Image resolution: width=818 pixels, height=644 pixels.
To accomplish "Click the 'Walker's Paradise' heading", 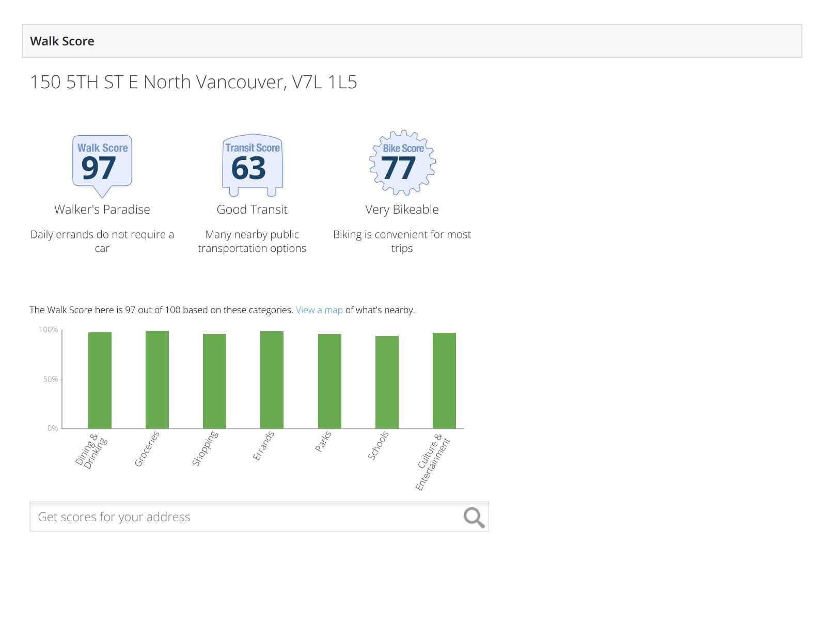I will 102,210.
